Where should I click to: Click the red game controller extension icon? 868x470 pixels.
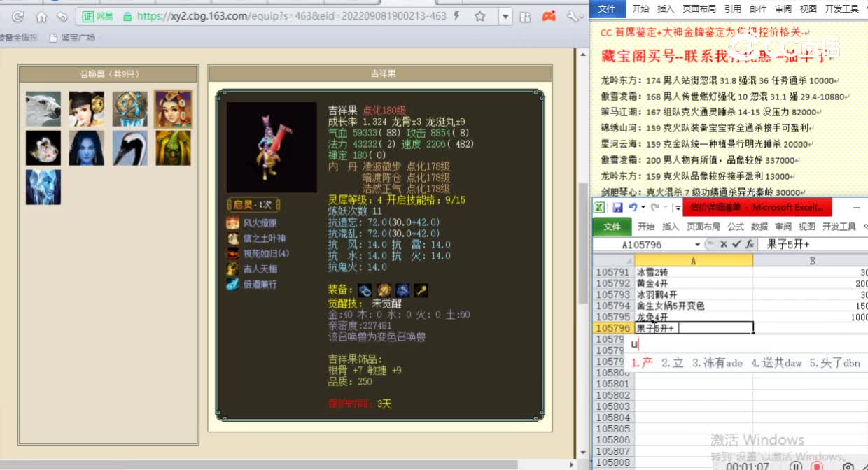point(550,16)
